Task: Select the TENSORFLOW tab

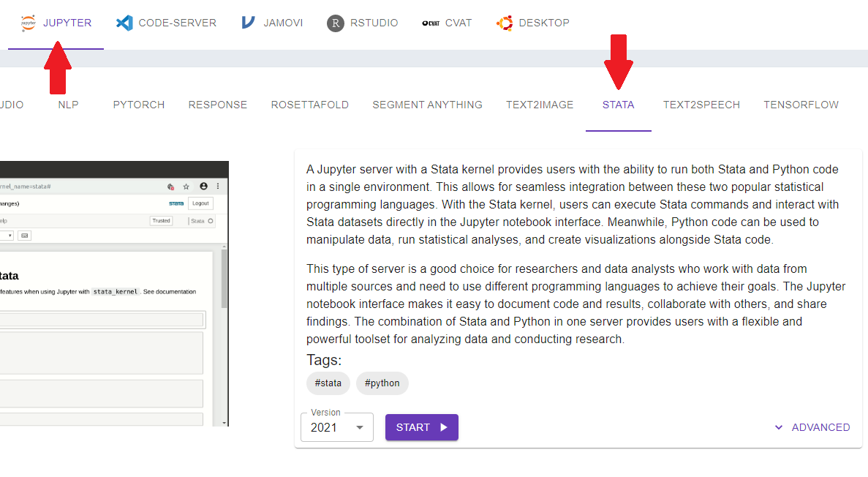Action: click(x=801, y=105)
